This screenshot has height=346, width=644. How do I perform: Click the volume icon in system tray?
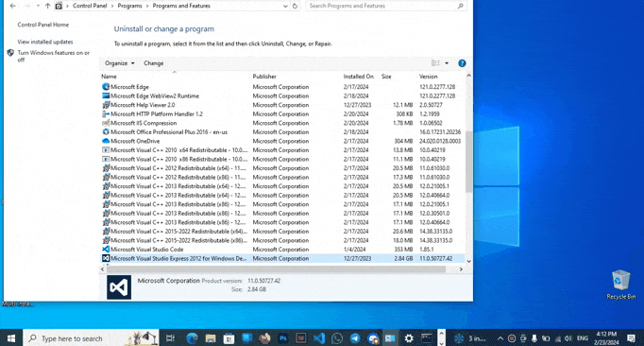[568, 338]
